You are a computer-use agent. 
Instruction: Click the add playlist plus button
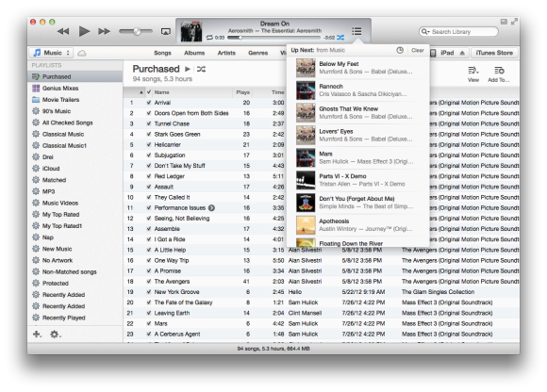tap(37, 335)
